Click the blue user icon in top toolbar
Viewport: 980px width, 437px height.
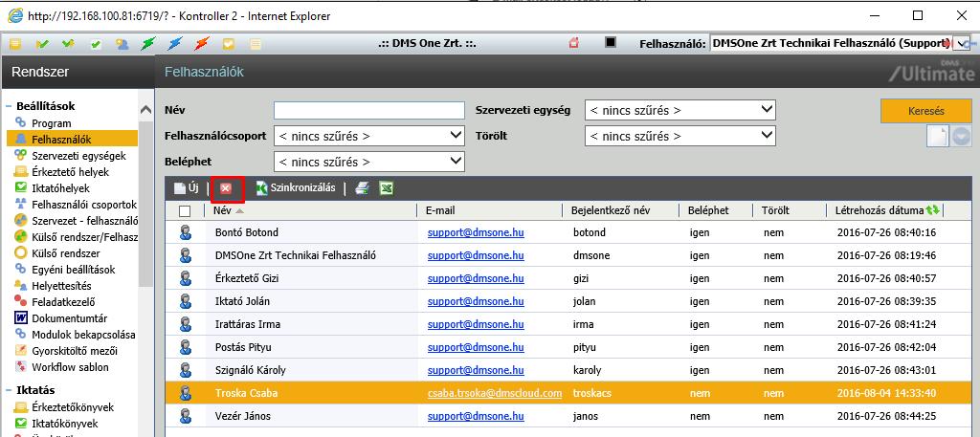click(x=122, y=44)
